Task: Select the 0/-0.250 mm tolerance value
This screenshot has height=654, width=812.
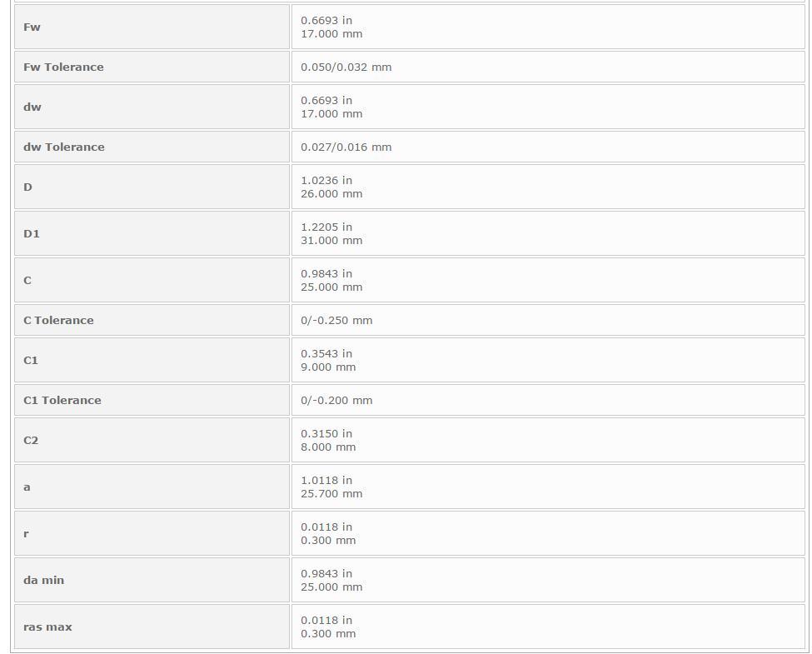Action: click(336, 321)
